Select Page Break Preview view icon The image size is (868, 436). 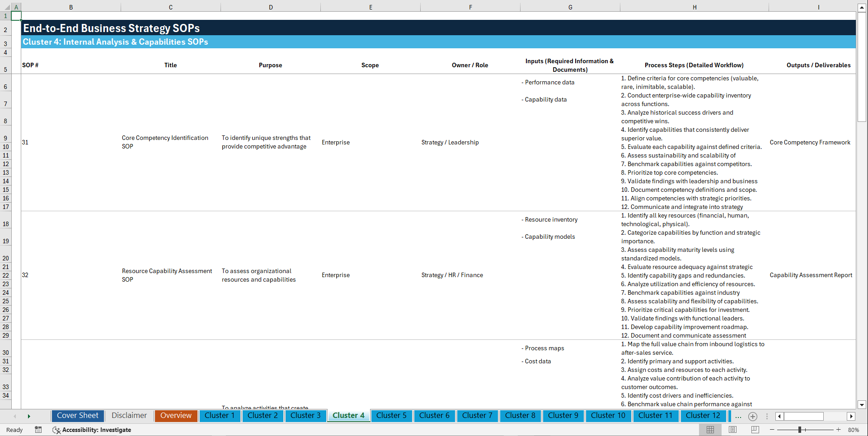(755, 430)
